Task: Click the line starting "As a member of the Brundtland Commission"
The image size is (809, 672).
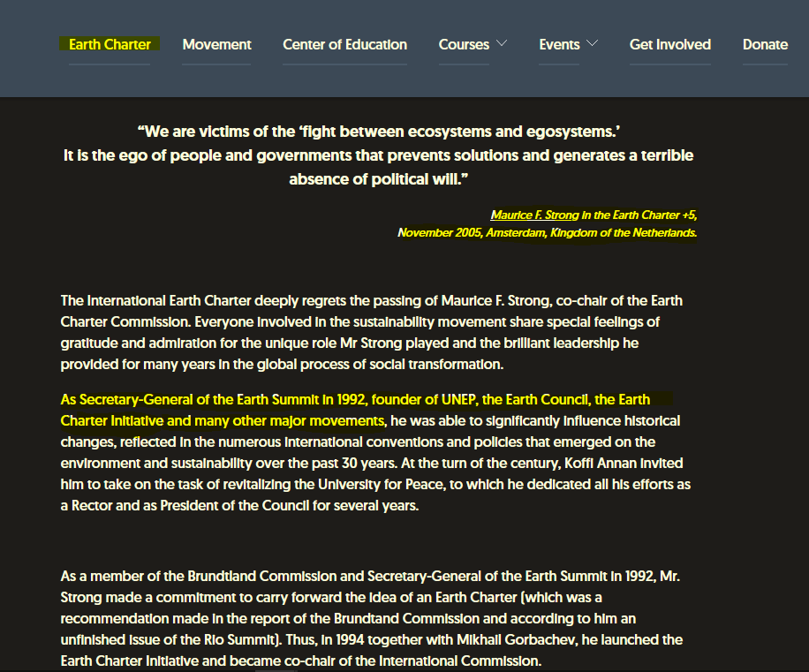Action: 370,576
